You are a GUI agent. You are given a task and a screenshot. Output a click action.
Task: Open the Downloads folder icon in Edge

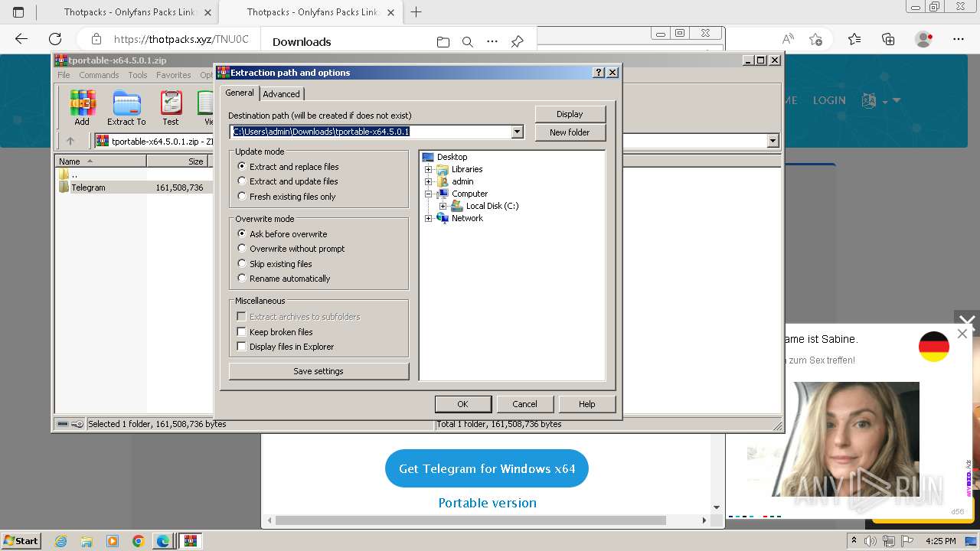443,42
